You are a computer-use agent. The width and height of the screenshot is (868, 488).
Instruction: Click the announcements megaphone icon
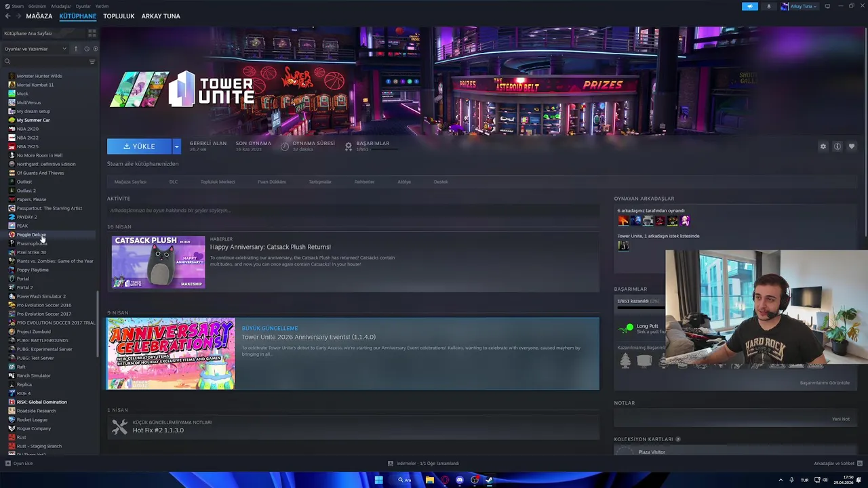point(750,6)
